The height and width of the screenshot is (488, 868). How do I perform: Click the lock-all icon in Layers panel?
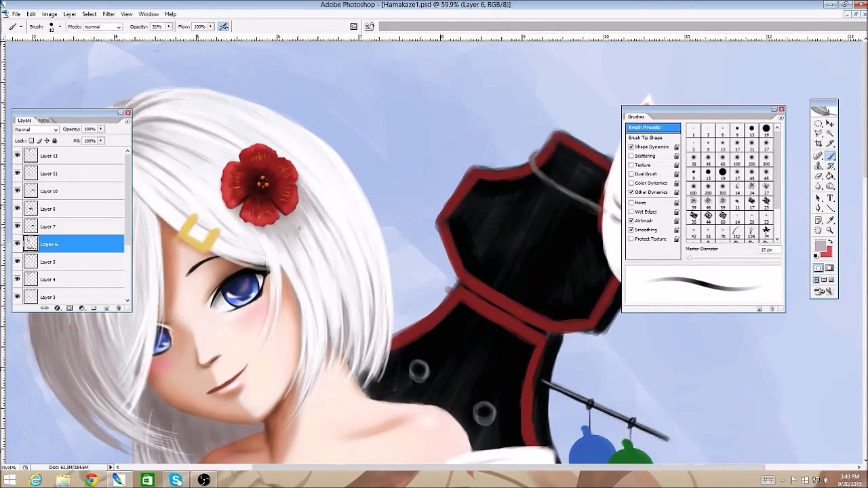pyautogui.click(x=54, y=141)
